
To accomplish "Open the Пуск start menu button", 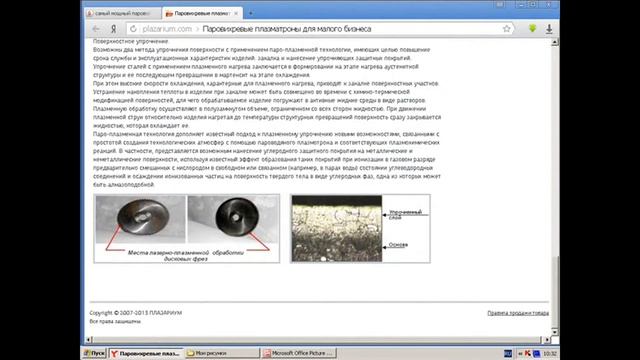I will 94,353.
